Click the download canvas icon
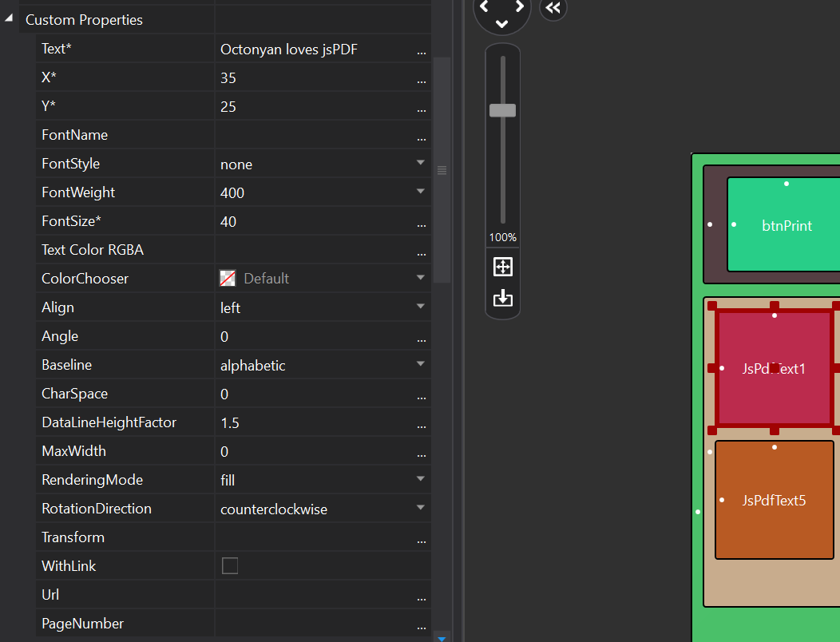 coord(502,297)
